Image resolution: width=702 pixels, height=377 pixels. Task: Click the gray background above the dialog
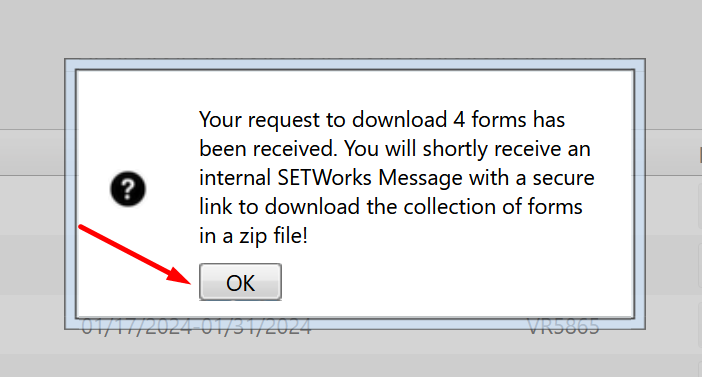[x=351, y=29]
